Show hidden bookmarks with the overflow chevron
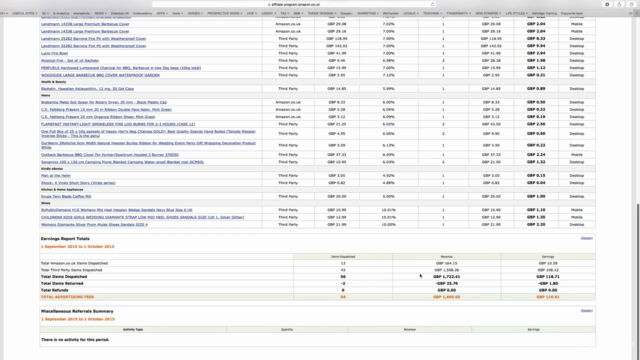 (631, 13)
